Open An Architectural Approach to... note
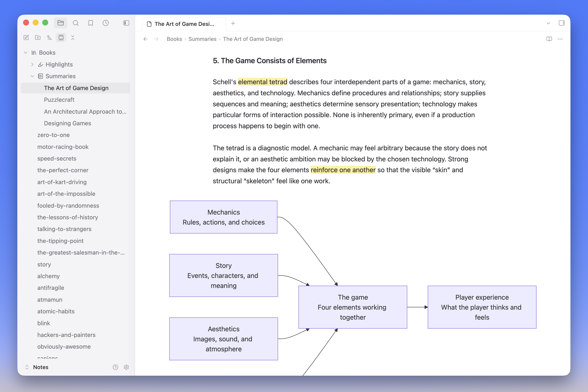588x392 pixels. (x=75, y=112)
